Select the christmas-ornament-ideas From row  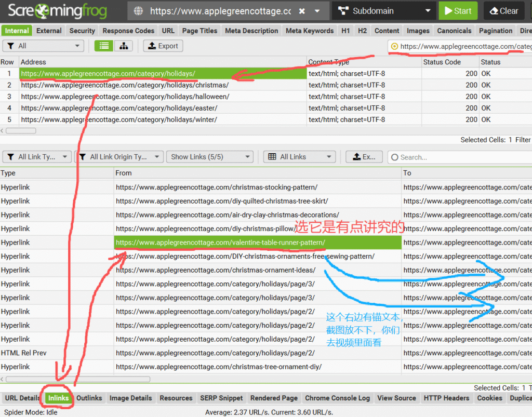[x=258, y=270]
